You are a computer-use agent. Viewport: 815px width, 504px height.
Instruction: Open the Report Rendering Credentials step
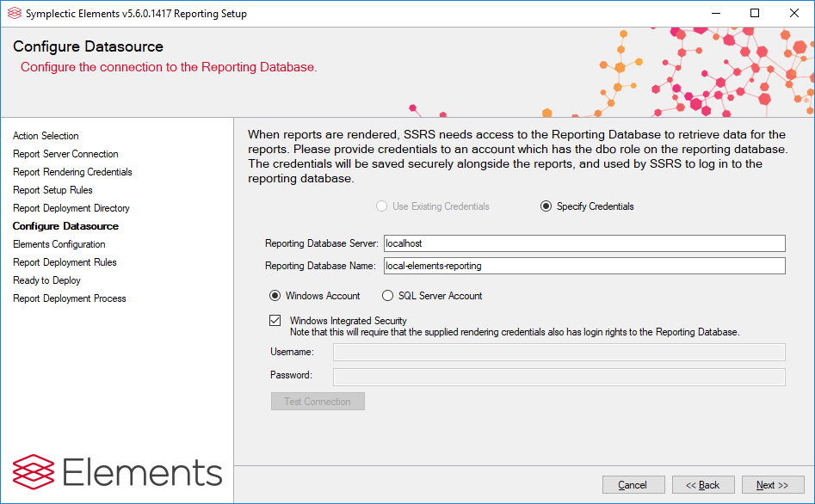pyautogui.click(x=72, y=172)
